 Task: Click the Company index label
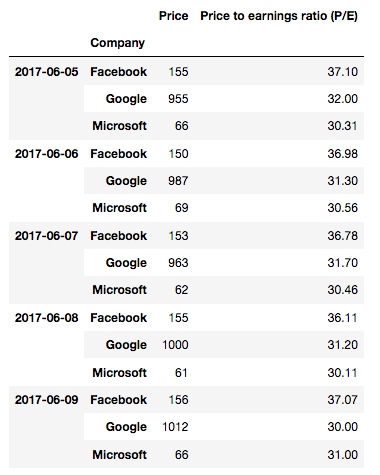click(117, 43)
